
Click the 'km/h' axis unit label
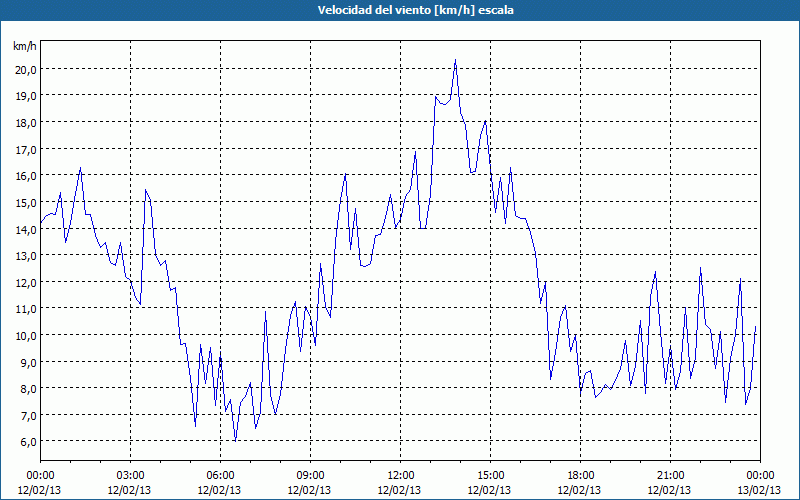pos(25,46)
